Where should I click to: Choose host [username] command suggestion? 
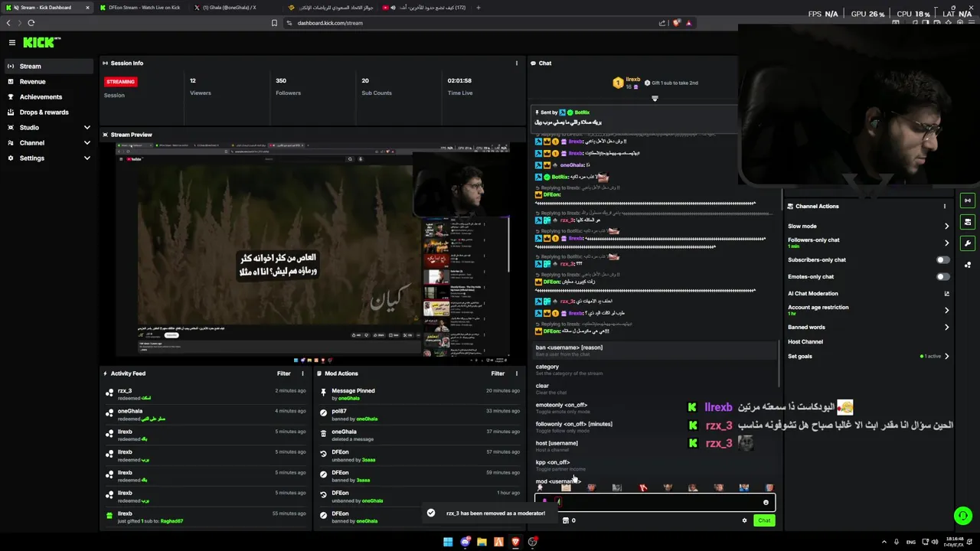655,446
